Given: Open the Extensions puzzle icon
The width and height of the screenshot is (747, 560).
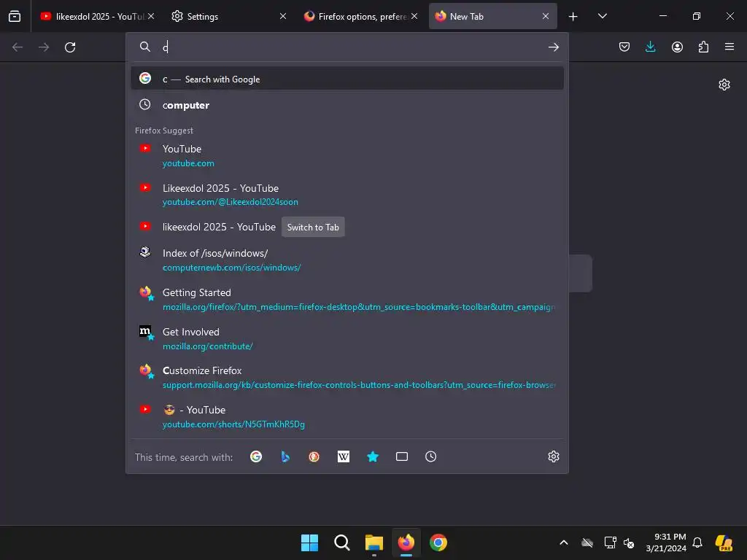Looking at the screenshot, I should click(703, 47).
